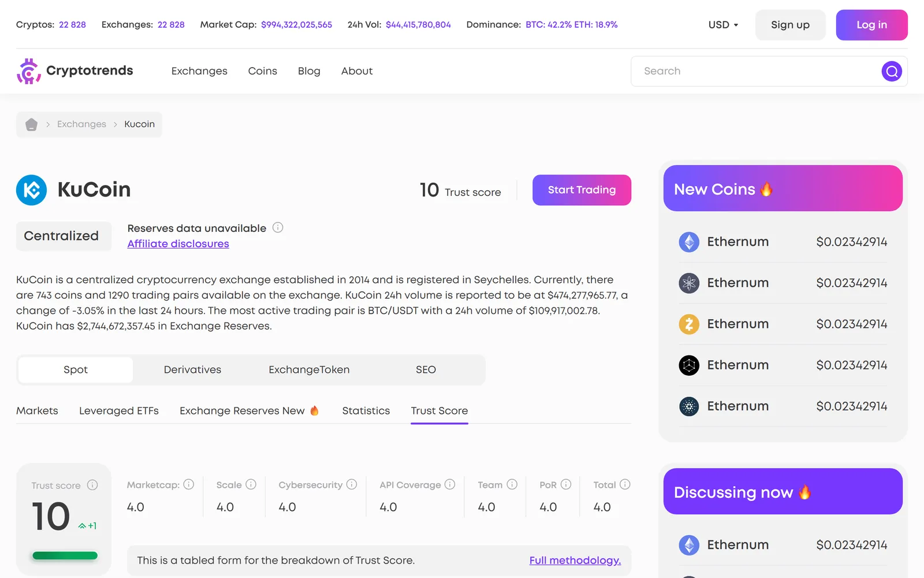The width and height of the screenshot is (924, 578).
Task: Open the Full methodology link
Action: [575, 561]
